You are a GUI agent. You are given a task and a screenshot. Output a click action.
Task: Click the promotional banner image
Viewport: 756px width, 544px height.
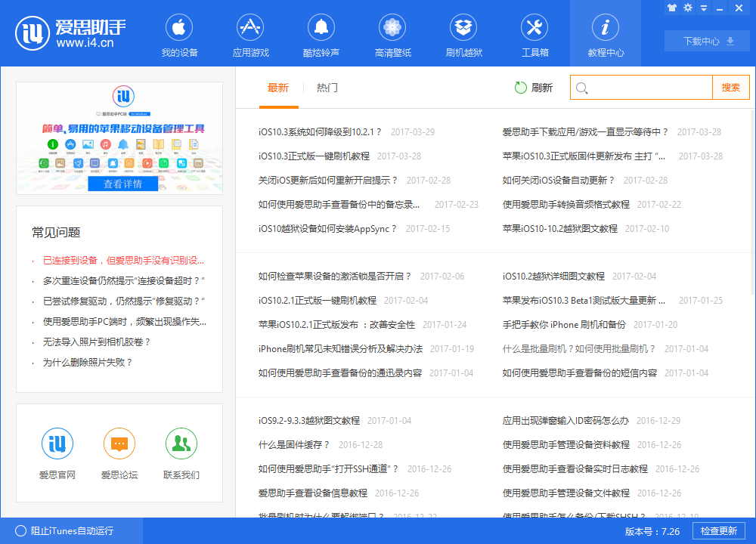[119, 138]
